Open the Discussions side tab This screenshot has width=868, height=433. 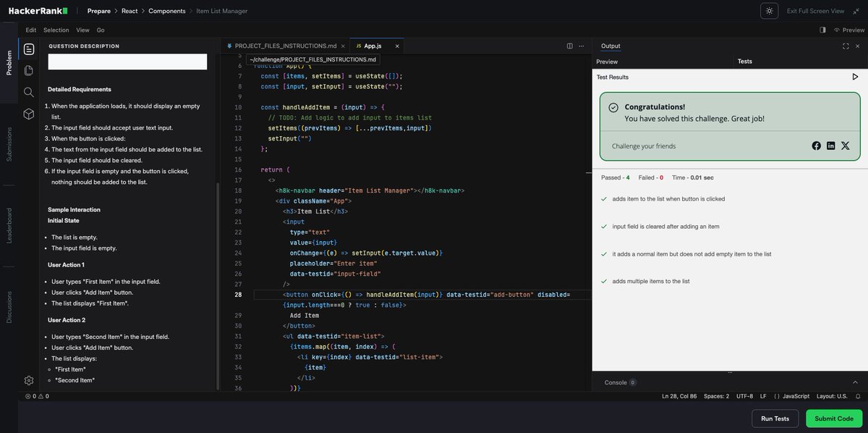(x=9, y=307)
